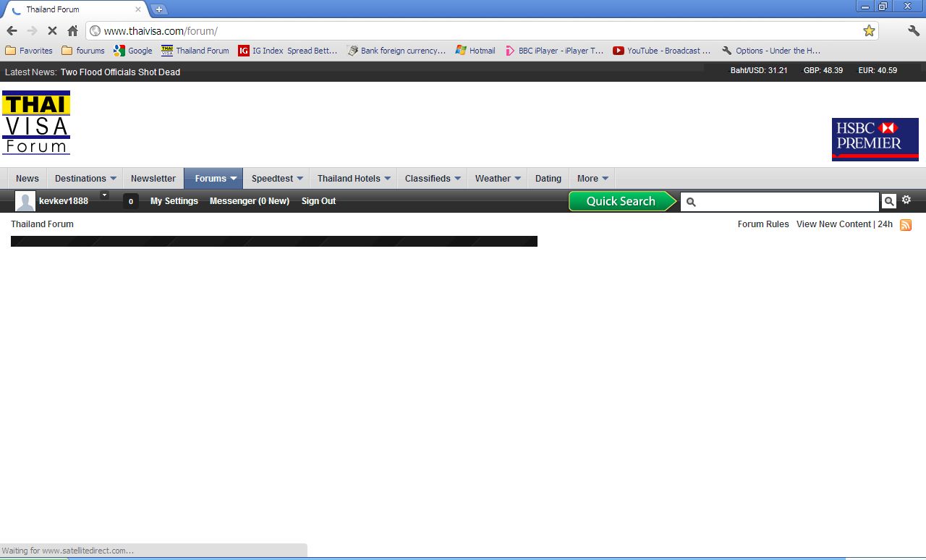Click the browser back arrow
The width and height of the screenshot is (926, 560).
pyautogui.click(x=12, y=30)
